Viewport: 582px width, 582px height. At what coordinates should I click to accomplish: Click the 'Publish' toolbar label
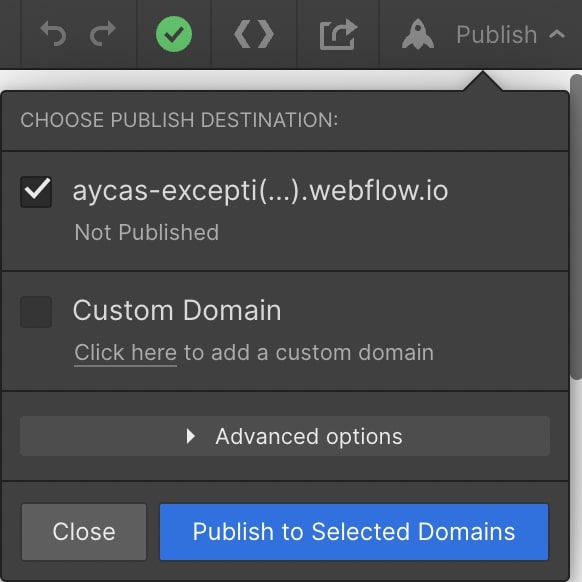(x=497, y=35)
